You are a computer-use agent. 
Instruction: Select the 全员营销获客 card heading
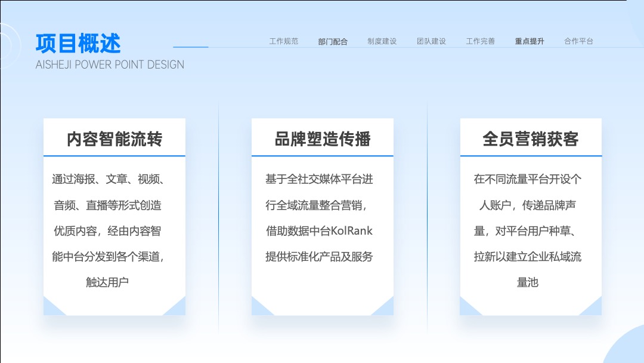tap(531, 139)
